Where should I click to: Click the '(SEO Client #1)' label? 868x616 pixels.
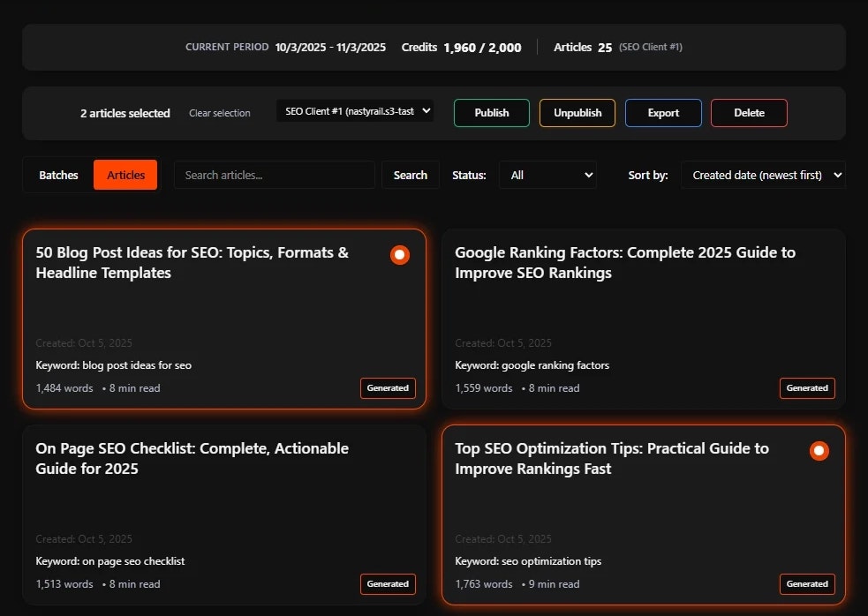click(651, 47)
